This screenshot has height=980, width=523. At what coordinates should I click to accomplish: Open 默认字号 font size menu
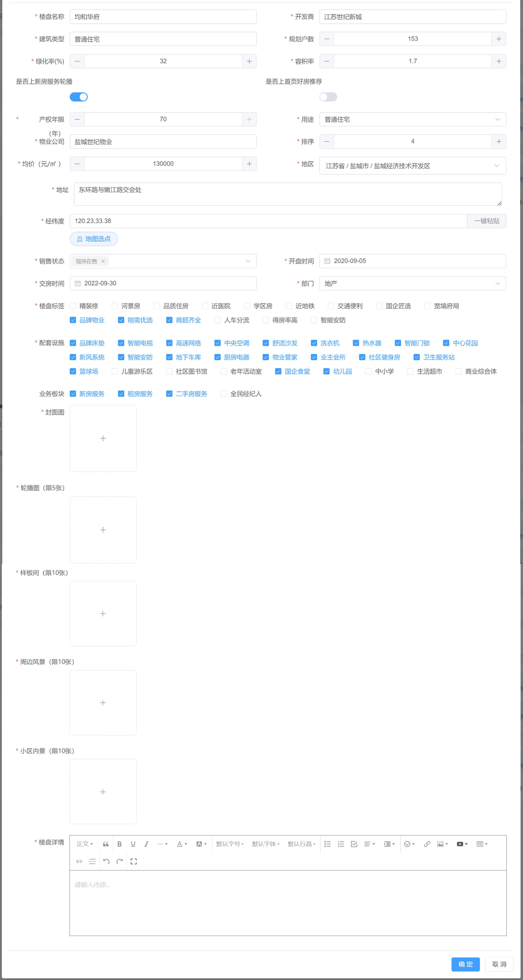pos(230,844)
